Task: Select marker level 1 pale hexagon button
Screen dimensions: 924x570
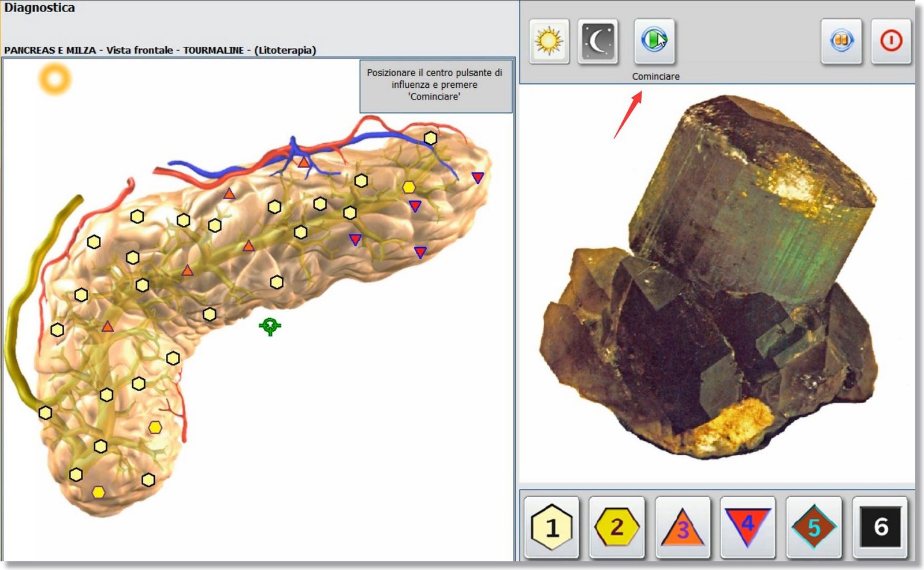Action: point(552,527)
